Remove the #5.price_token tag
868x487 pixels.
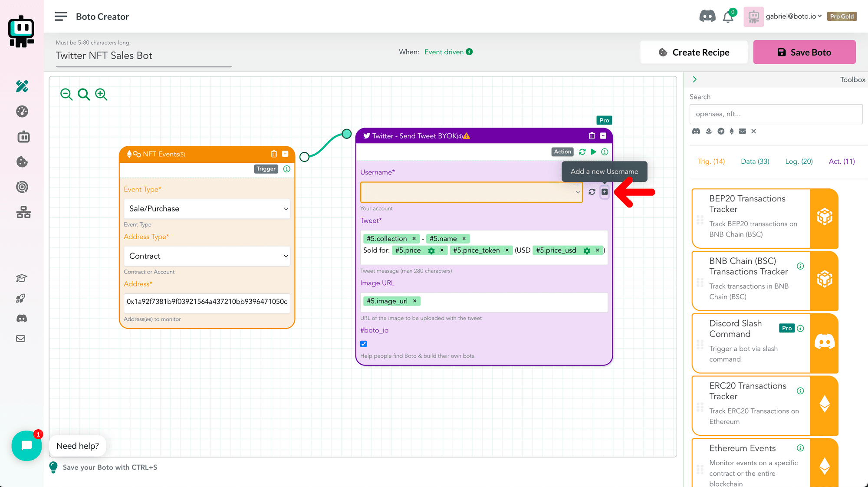click(x=507, y=250)
